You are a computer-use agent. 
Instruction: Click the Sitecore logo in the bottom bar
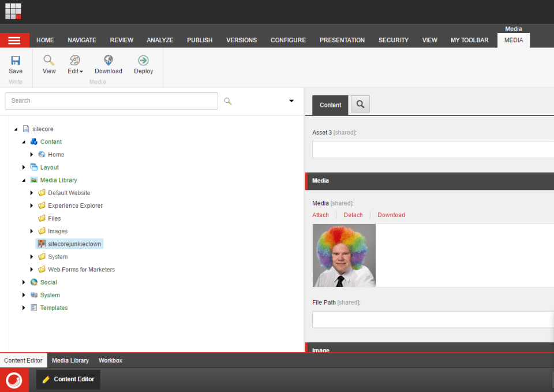pyautogui.click(x=14, y=379)
